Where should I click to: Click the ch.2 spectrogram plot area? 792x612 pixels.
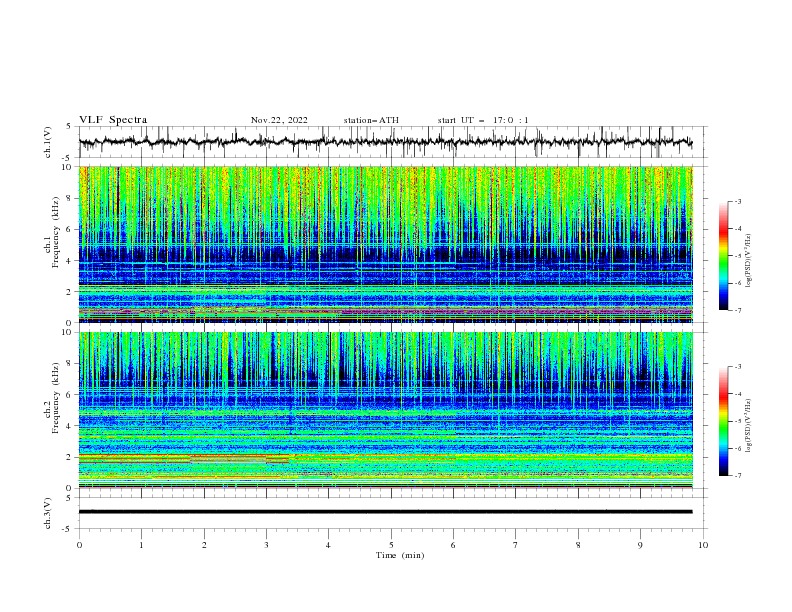[x=386, y=410]
